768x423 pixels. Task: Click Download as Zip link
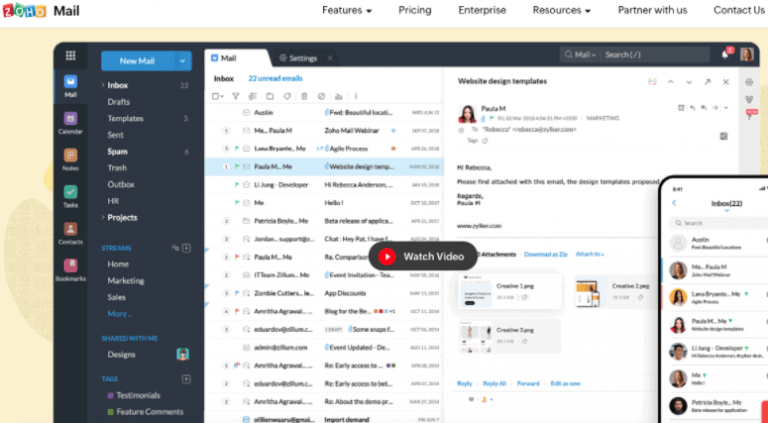point(546,255)
